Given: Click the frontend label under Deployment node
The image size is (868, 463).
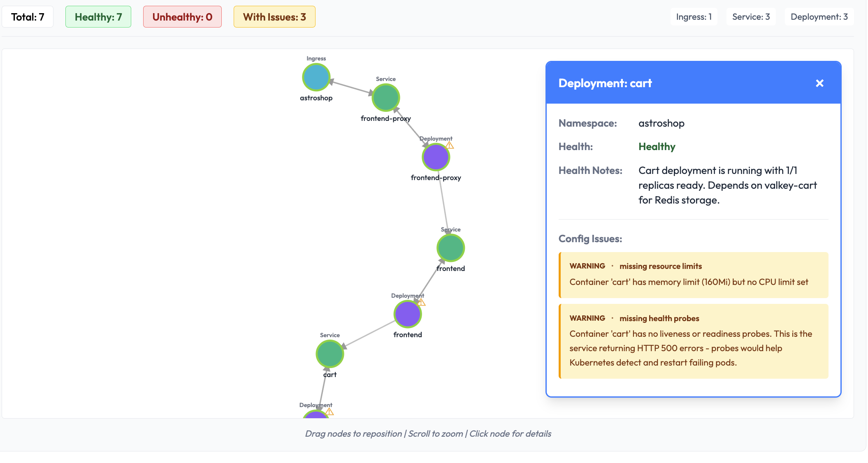Looking at the screenshot, I should tap(408, 335).
